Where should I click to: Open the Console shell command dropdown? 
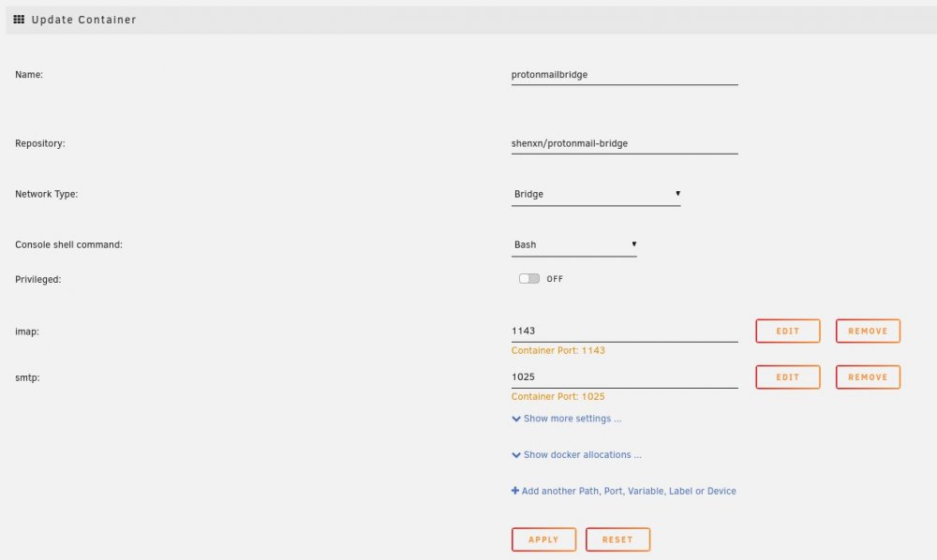[573, 244]
